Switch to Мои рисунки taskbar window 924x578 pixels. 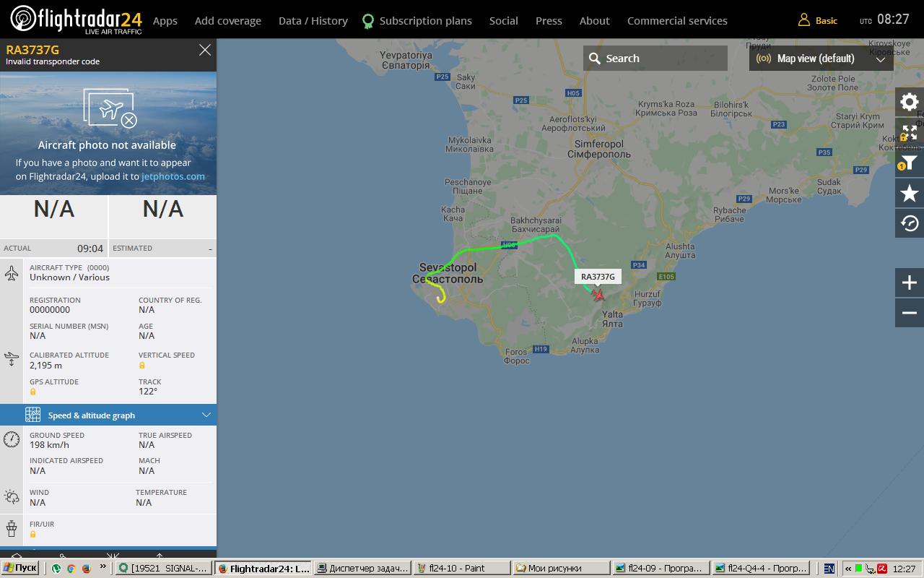click(x=561, y=569)
